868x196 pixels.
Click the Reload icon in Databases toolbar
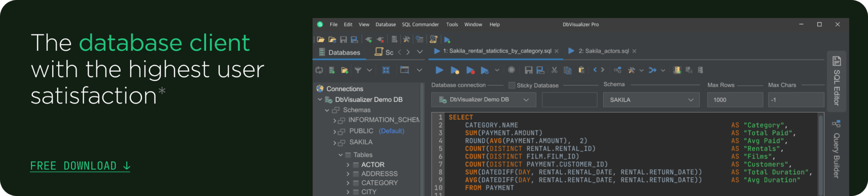319,70
